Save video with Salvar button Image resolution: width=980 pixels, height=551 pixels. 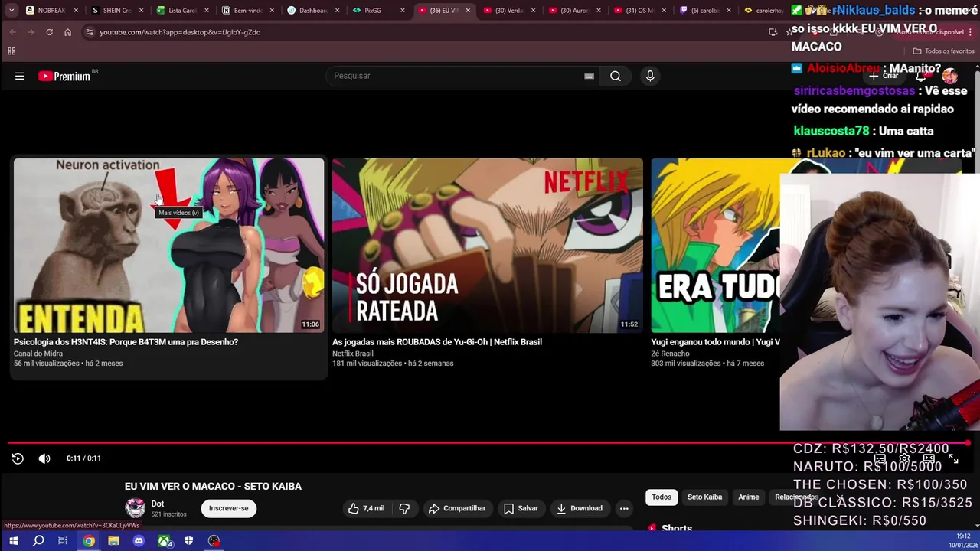(x=521, y=508)
